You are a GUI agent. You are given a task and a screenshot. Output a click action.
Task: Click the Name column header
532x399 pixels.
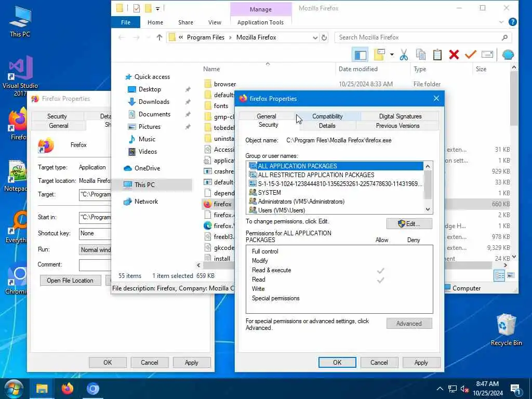(x=211, y=69)
